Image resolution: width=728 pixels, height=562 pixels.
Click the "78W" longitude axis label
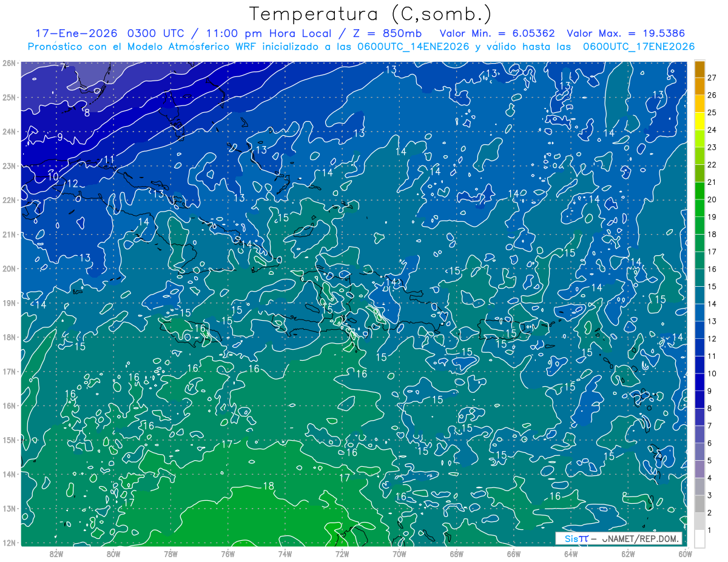click(x=170, y=554)
